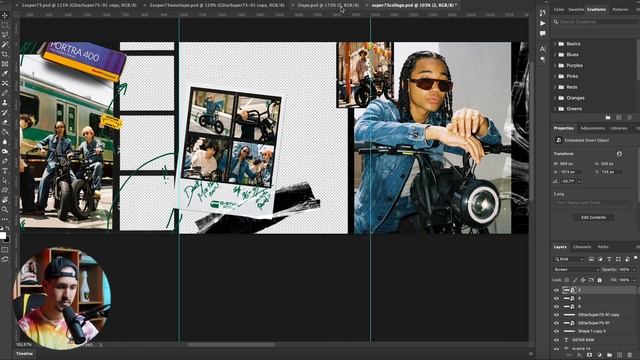Select the Path Selection tool
The height and width of the screenshot is (360, 640).
[x=5, y=180]
